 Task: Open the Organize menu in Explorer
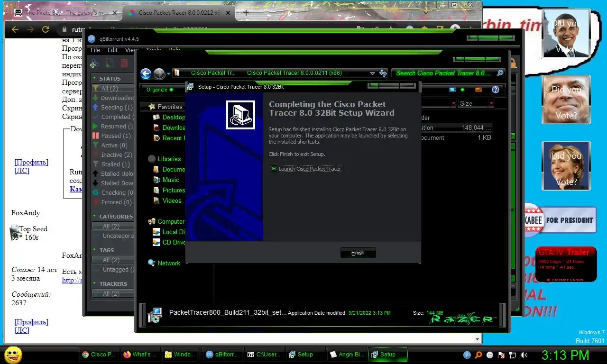point(160,90)
